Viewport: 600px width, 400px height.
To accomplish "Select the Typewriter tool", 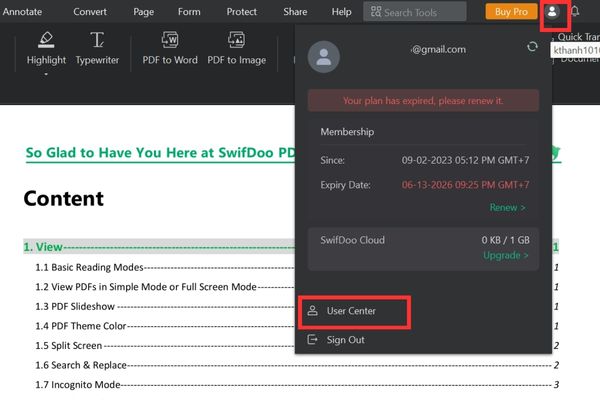I will point(97,49).
